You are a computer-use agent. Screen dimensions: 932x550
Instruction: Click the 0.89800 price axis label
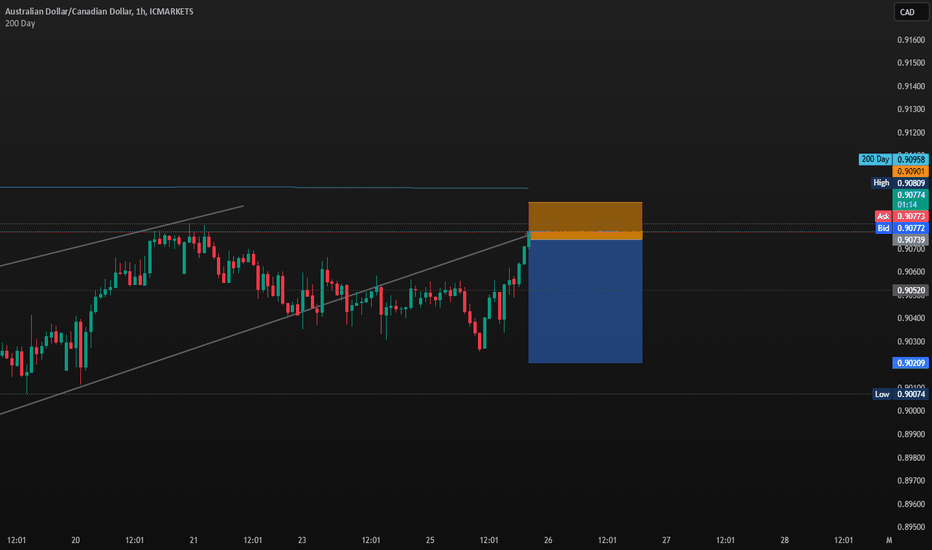tap(911, 457)
